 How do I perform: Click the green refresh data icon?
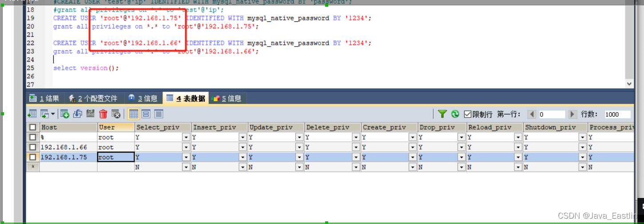(x=455, y=114)
